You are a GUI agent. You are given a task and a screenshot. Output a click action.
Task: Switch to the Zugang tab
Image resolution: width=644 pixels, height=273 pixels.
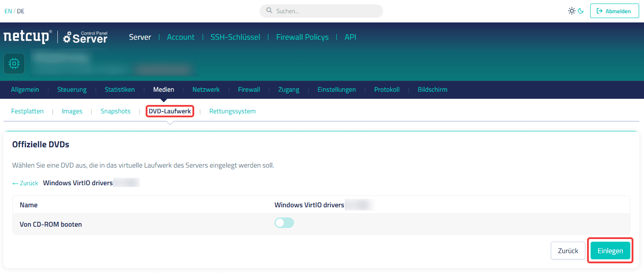point(289,90)
